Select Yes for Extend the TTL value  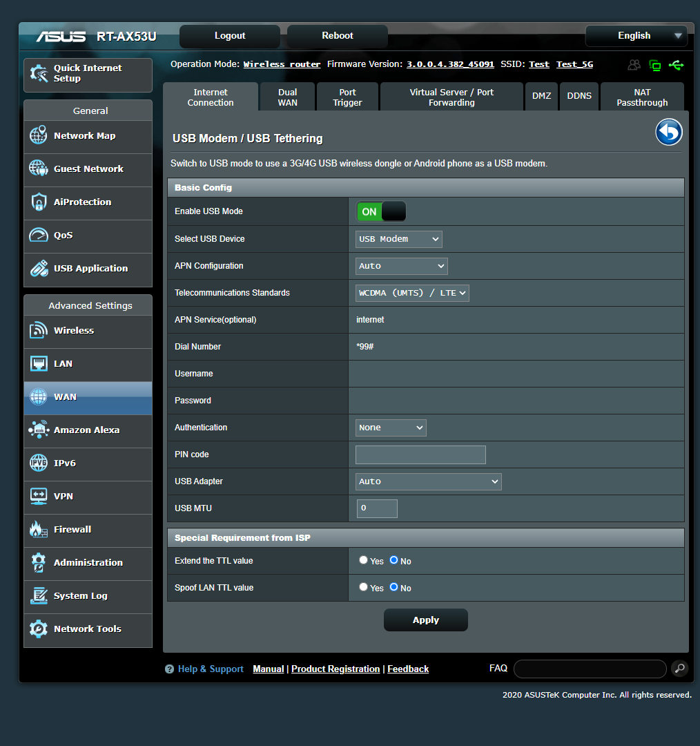click(x=362, y=560)
